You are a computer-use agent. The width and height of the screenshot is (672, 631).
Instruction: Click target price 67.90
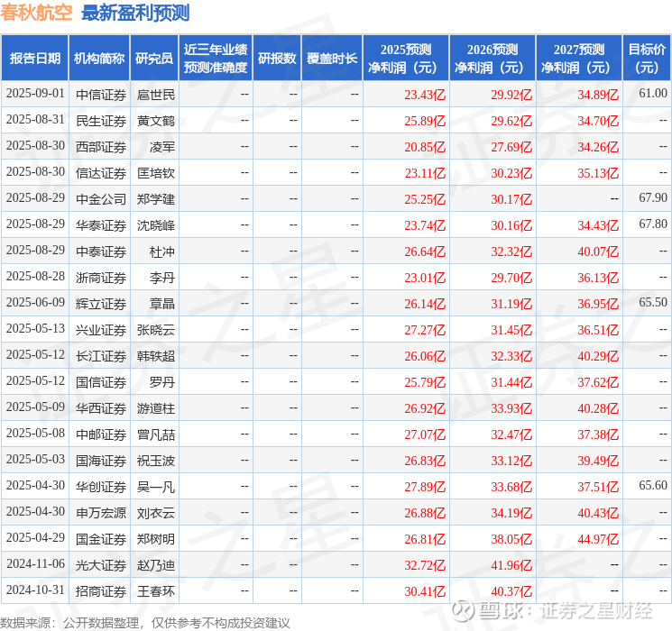click(653, 198)
